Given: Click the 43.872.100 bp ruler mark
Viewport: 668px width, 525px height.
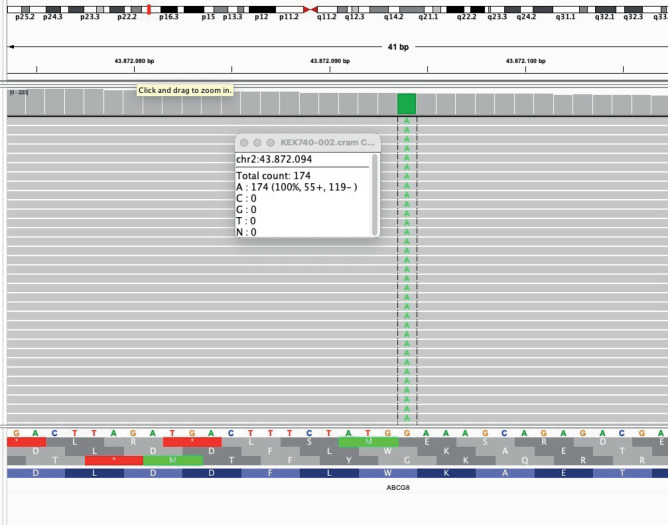Looking at the screenshot, I should [525, 61].
